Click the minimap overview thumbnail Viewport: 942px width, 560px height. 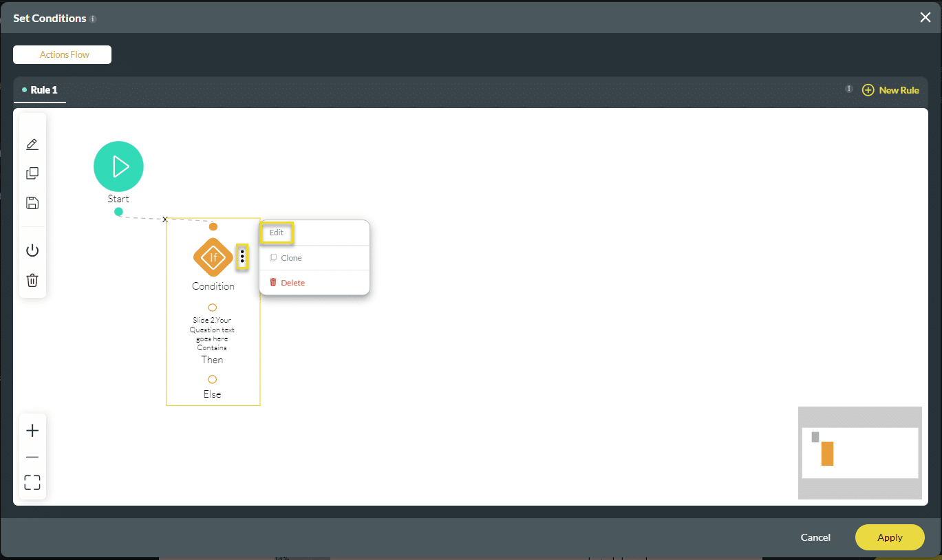(859, 453)
